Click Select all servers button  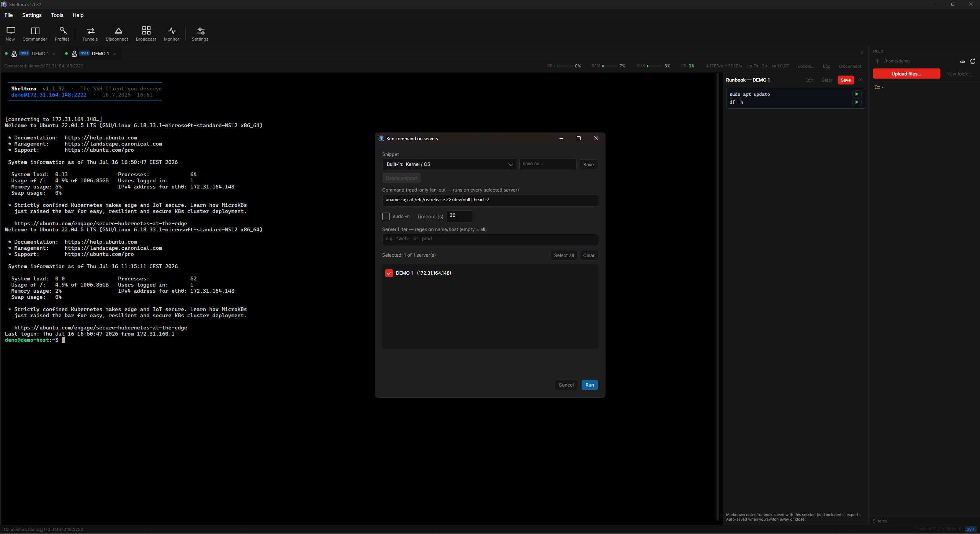(x=564, y=256)
